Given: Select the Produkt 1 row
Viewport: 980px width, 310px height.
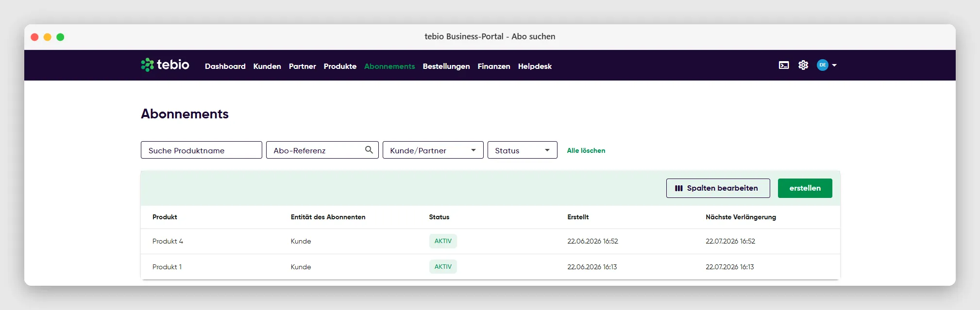Looking at the screenshot, I should pos(490,267).
